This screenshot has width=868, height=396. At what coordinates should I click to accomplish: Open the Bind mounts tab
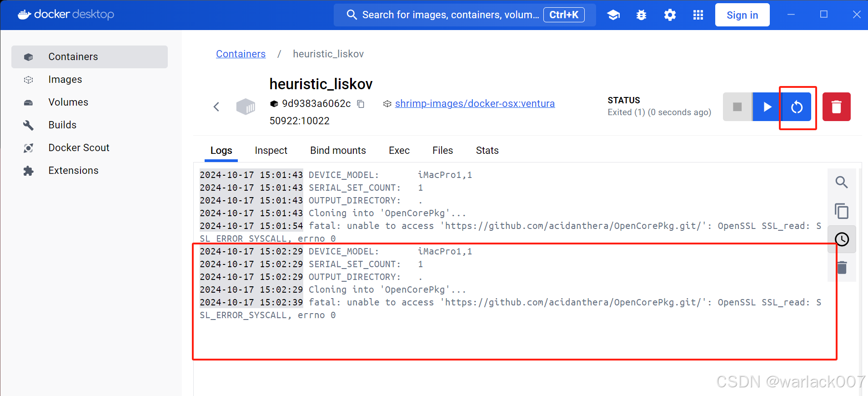click(338, 151)
